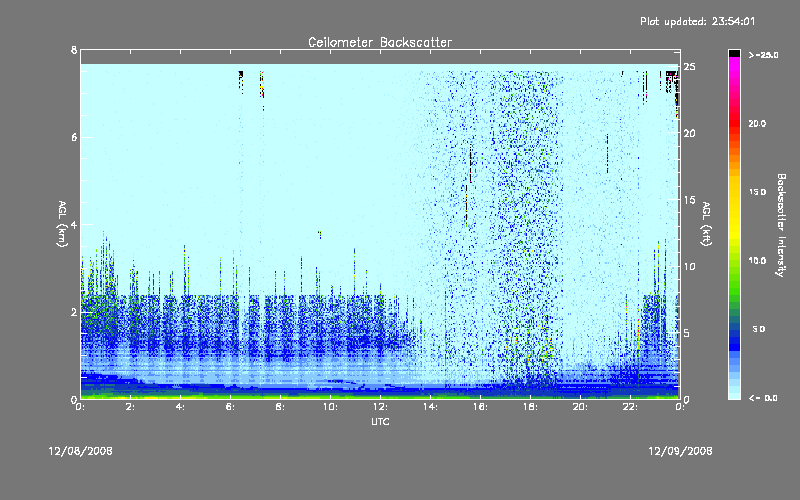
Task: Click the '16:' tick on UTC axis
Action: click(481, 407)
